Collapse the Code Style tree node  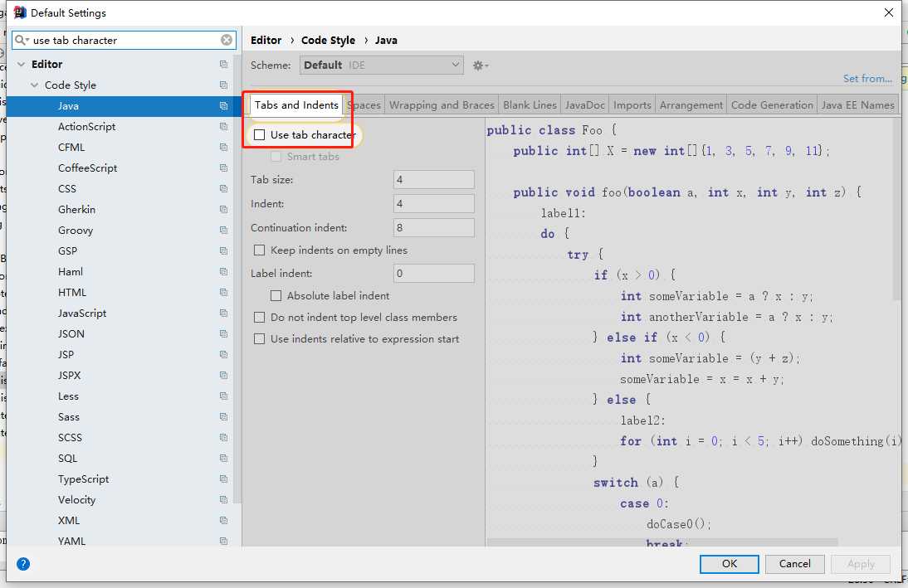click(35, 85)
